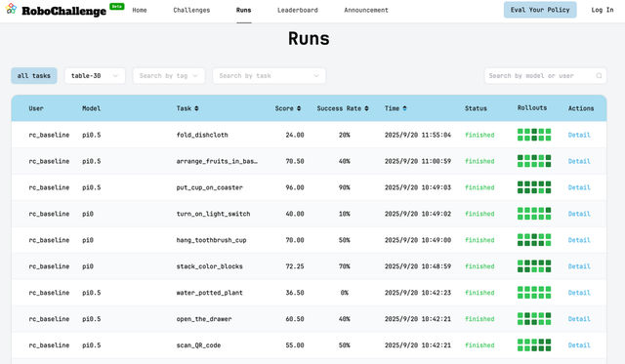This screenshot has width=625, height=364.
Task: View Detail for the scan_QR_code run
Action: tap(579, 344)
